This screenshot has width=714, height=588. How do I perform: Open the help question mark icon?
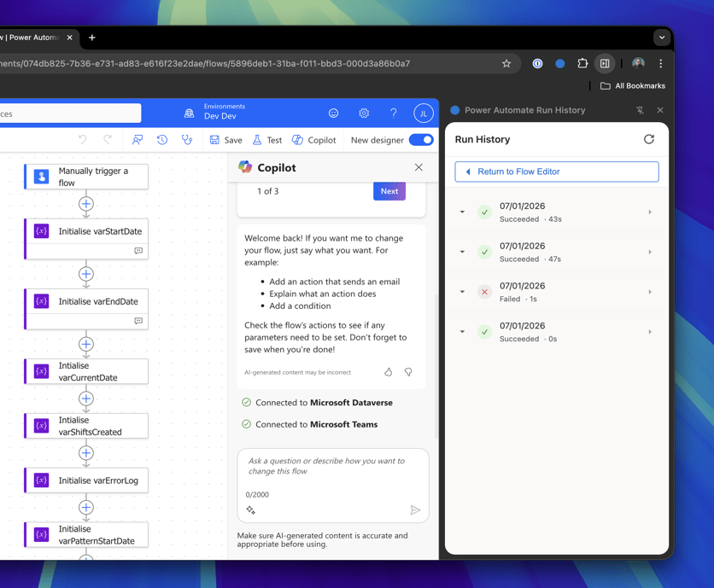pos(394,113)
